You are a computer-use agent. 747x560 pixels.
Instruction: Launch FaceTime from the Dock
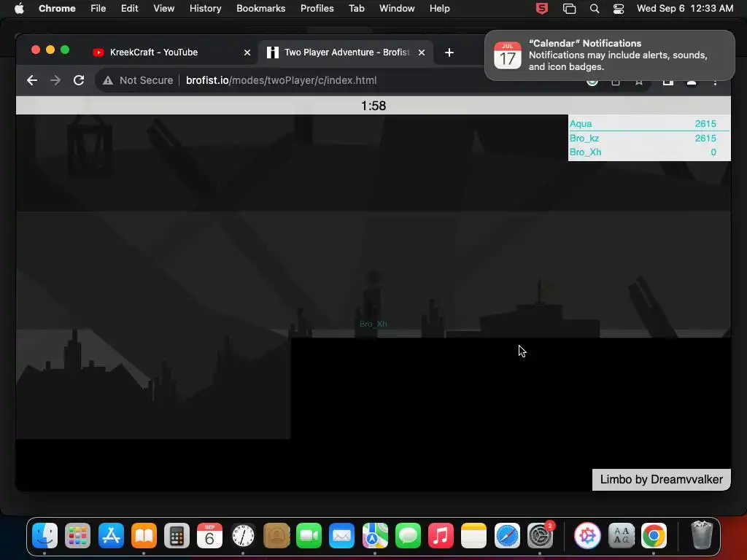pyautogui.click(x=309, y=536)
